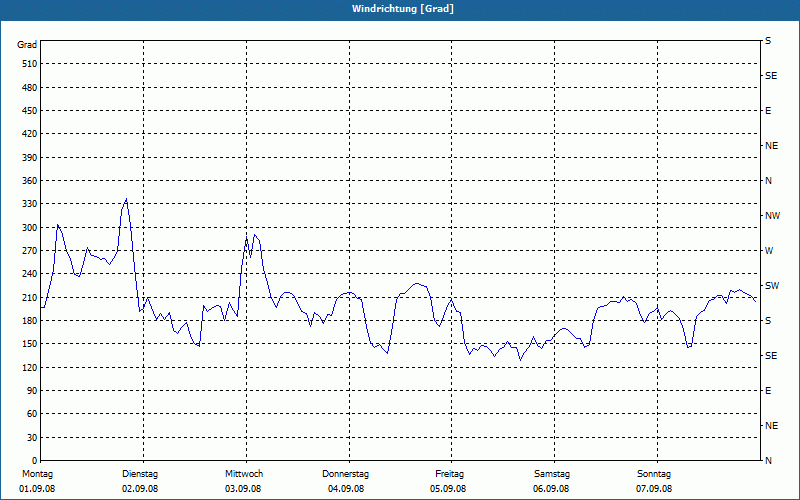
Task: Click the Mittwoch day label
Action: click(244, 474)
